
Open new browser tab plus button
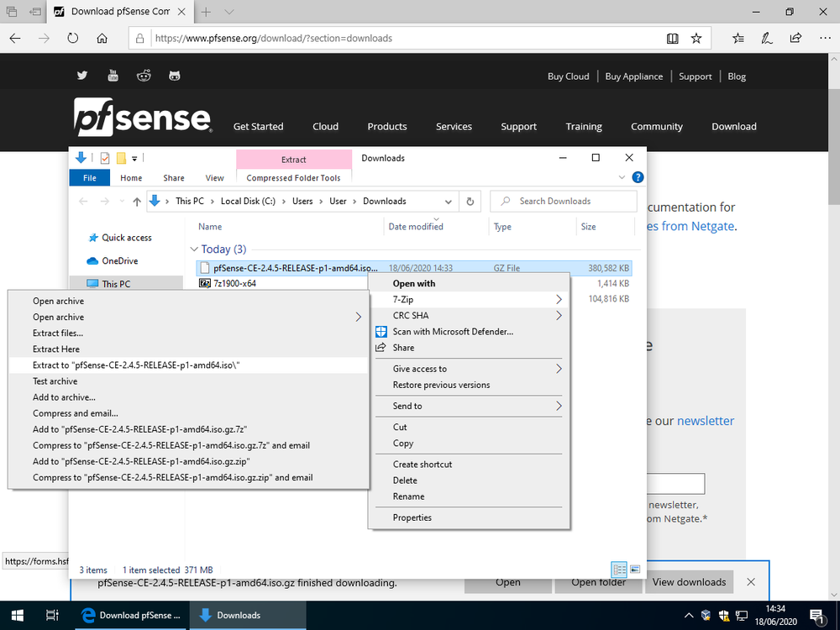pyautogui.click(x=206, y=12)
